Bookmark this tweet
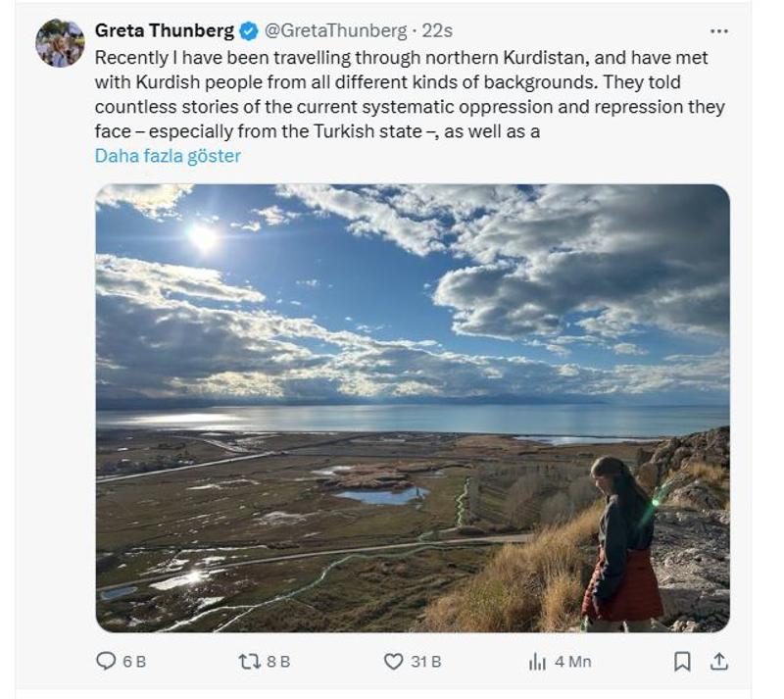 (682, 662)
